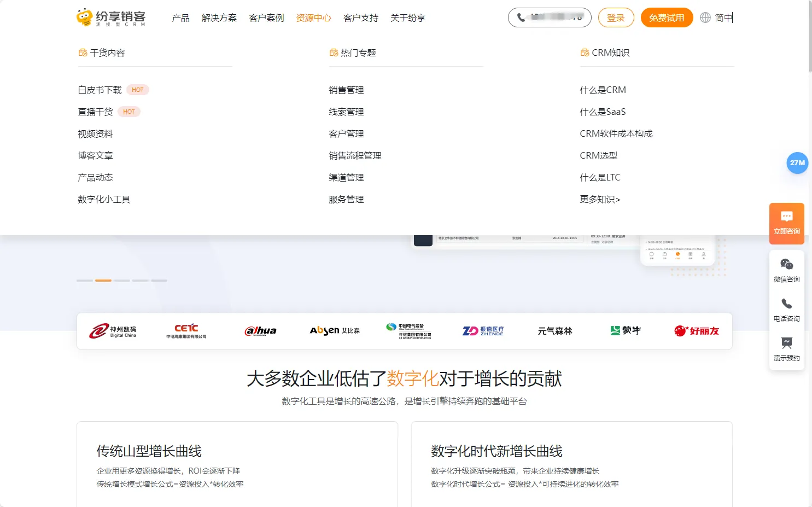Open 什么是CRM article
812x507 pixels.
[x=603, y=90]
